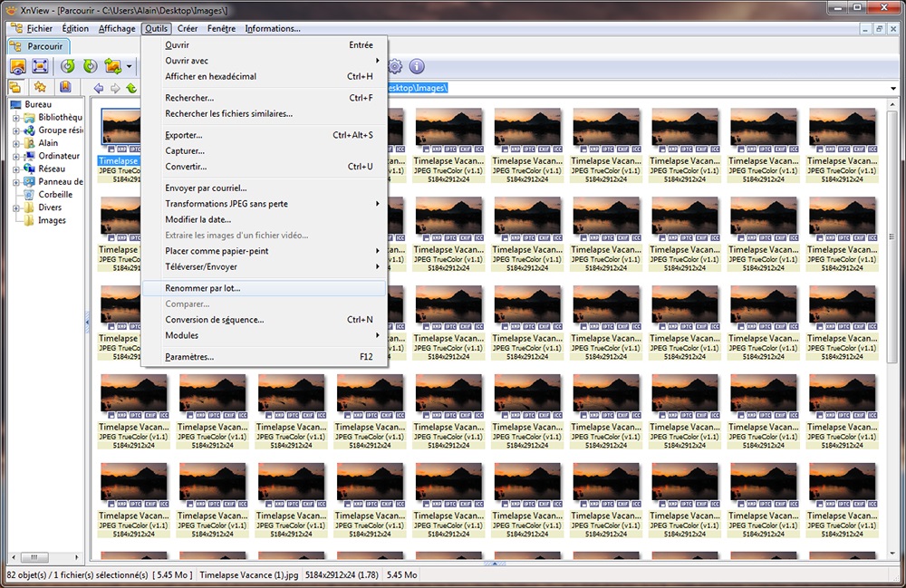
Task: Expand the Réseau tree node
Action: 15,169
